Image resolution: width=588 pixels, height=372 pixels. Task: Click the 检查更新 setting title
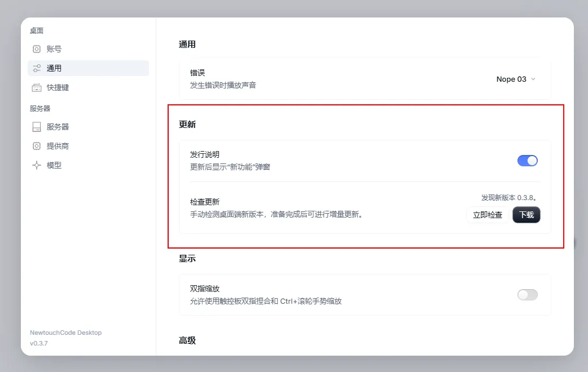point(205,202)
